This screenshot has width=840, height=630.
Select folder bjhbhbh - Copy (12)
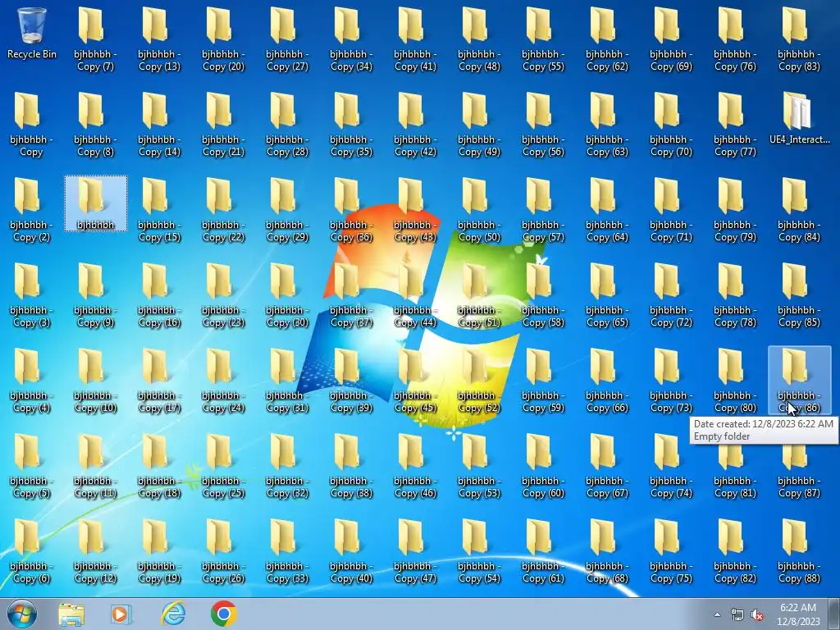click(x=95, y=550)
